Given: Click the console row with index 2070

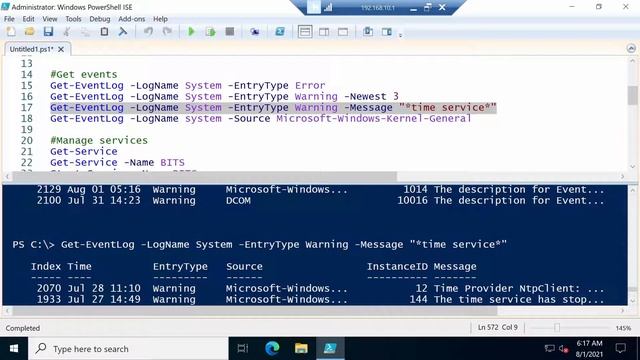Looking at the screenshot, I should pos(320,288).
